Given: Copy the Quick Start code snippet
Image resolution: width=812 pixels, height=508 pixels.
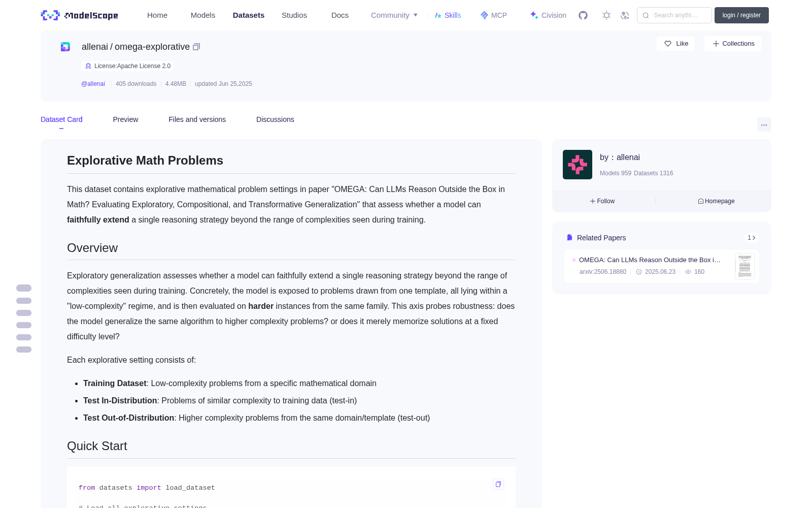Looking at the screenshot, I should tap(498, 484).
